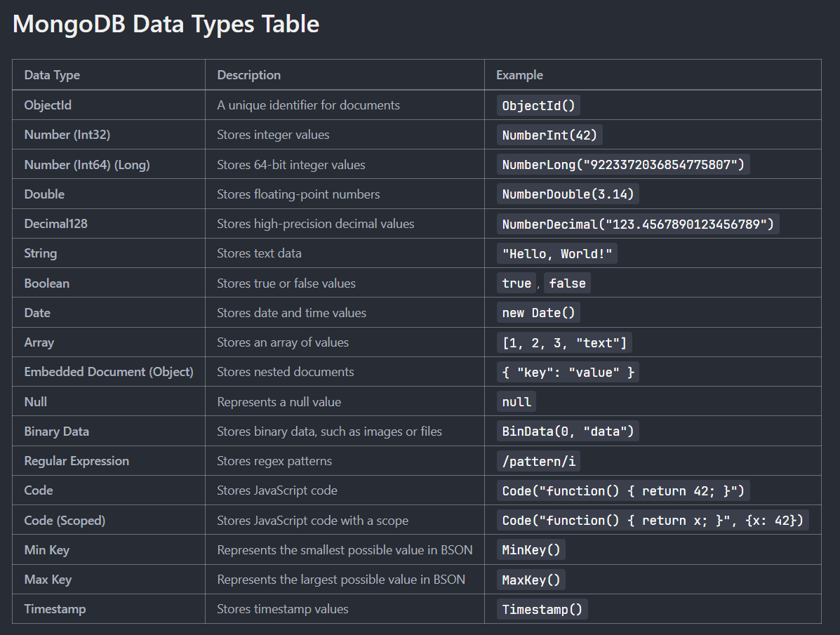Select the Timestamp() example snippet

click(x=542, y=608)
